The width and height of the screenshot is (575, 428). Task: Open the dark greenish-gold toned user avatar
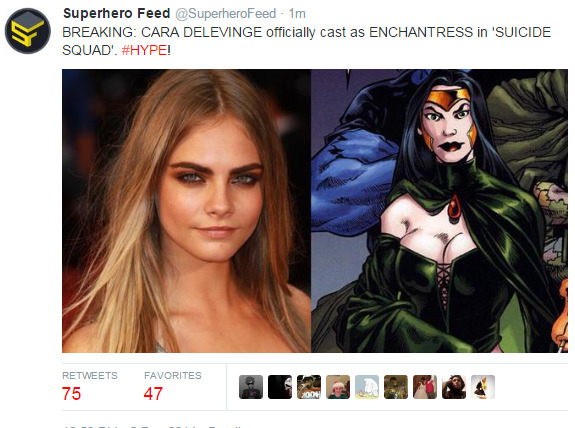coord(396,387)
